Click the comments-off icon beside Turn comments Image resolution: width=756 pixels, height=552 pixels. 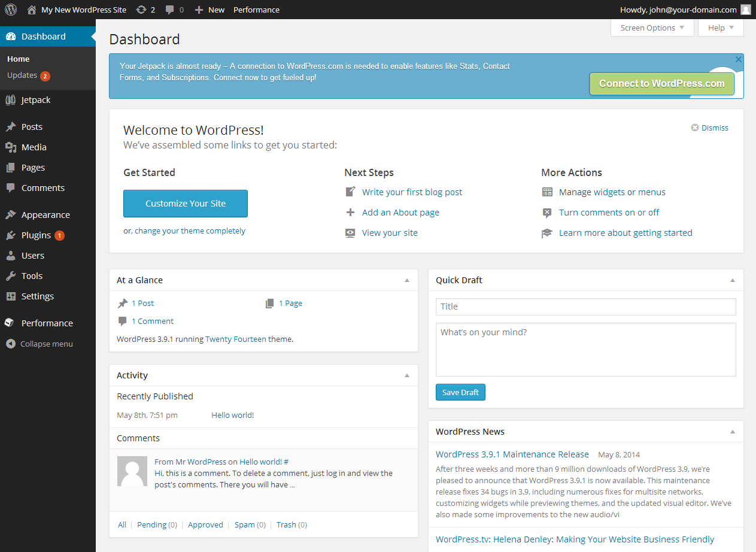(547, 213)
